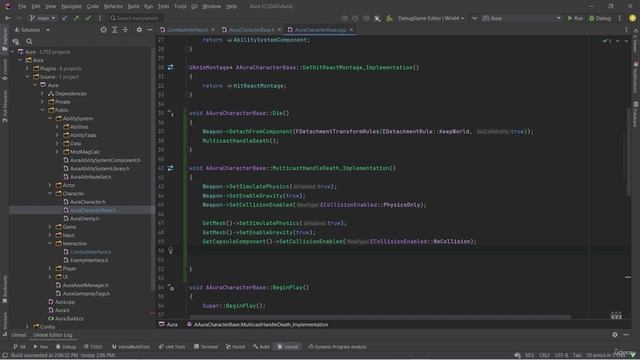Open the Unit Tests tool window

(172, 347)
